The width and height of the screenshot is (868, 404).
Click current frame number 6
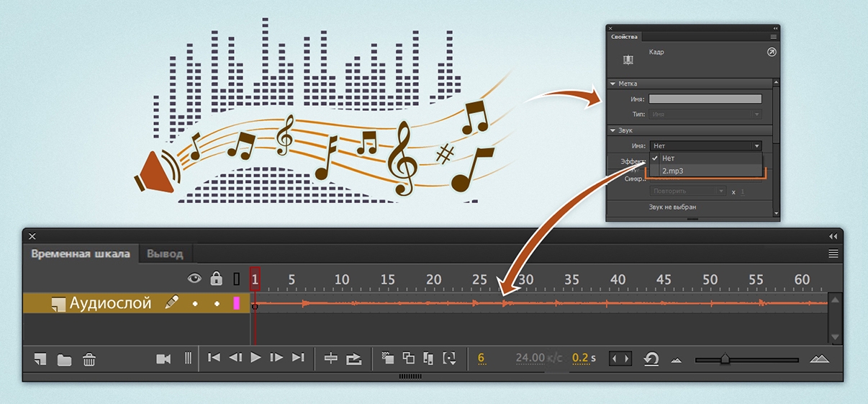coord(481,358)
